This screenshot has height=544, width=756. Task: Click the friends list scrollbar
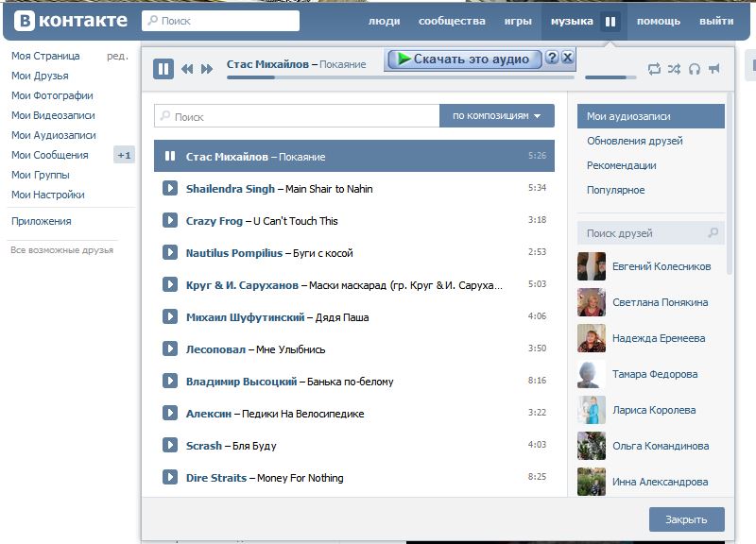(x=729, y=184)
